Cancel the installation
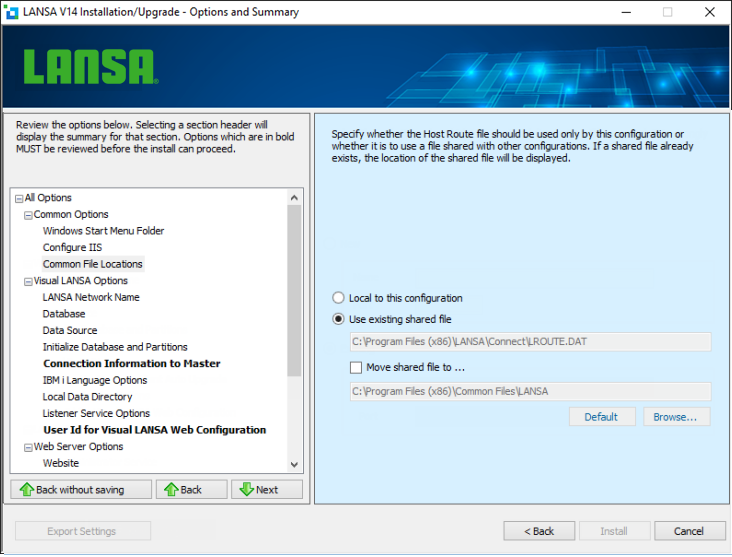The height and width of the screenshot is (557, 732). pyautogui.click(x=690, y=531)
